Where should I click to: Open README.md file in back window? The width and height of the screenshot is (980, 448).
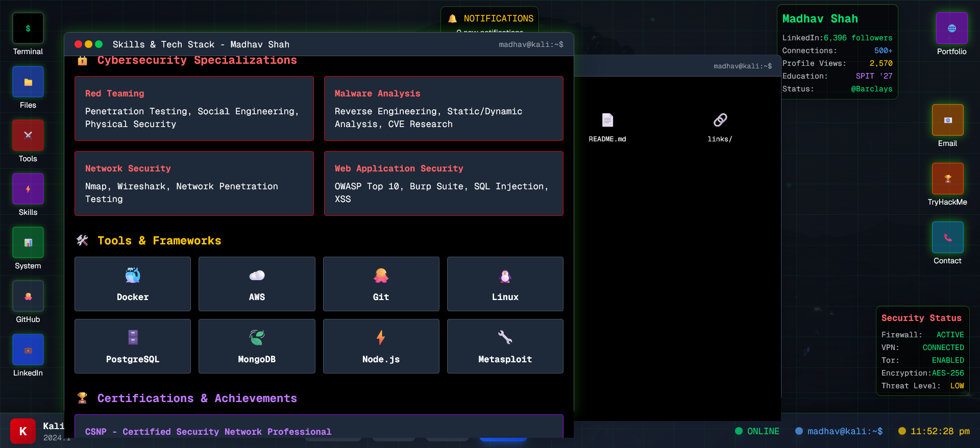607,128
